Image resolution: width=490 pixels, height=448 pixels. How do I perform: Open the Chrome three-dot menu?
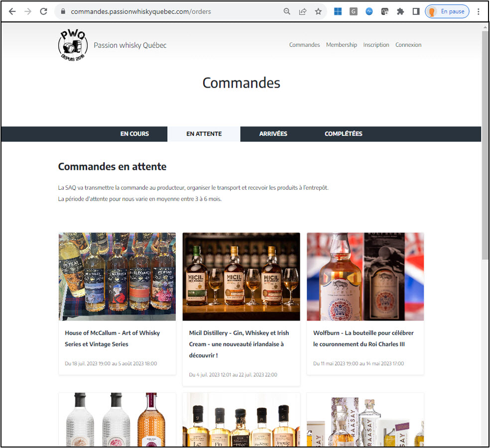[479, 11]
